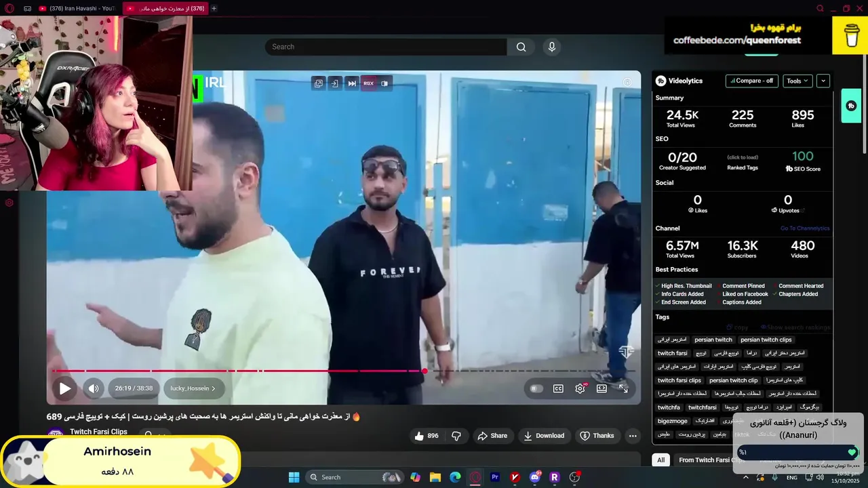Screen dimensions: 868x488
Task: Open Twitch Farsi Clips channel name
Action: [98, 432]
